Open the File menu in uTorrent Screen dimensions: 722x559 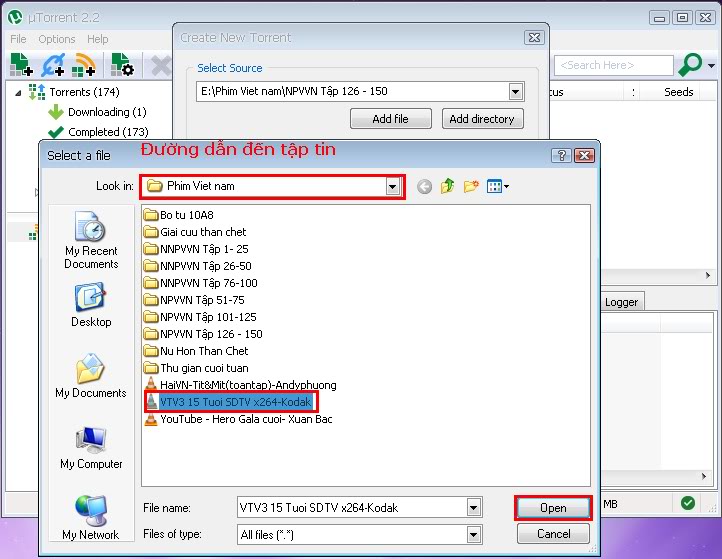coord(18,39)
